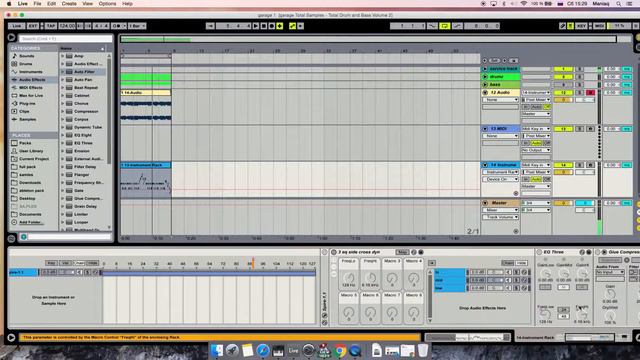This screenshot has height=360, width=640.
Task: Select the Drums category
Action: tap(26, 64)
